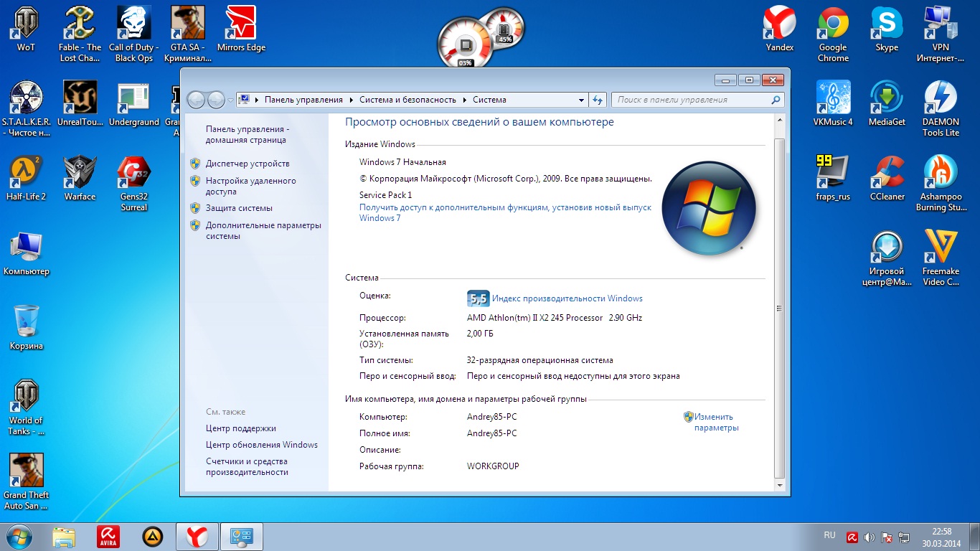980x551 pixels.
Task: Click link to get new Windows 7 edition
Action: pos(505,212)
